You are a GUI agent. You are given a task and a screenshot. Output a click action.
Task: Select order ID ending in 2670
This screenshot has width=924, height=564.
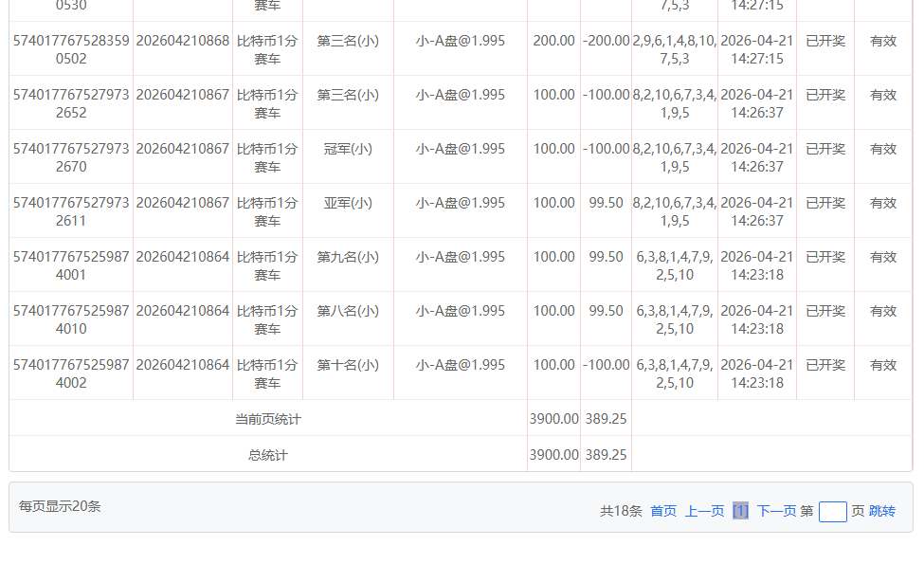pyautogui.click(x=71, y=157)
